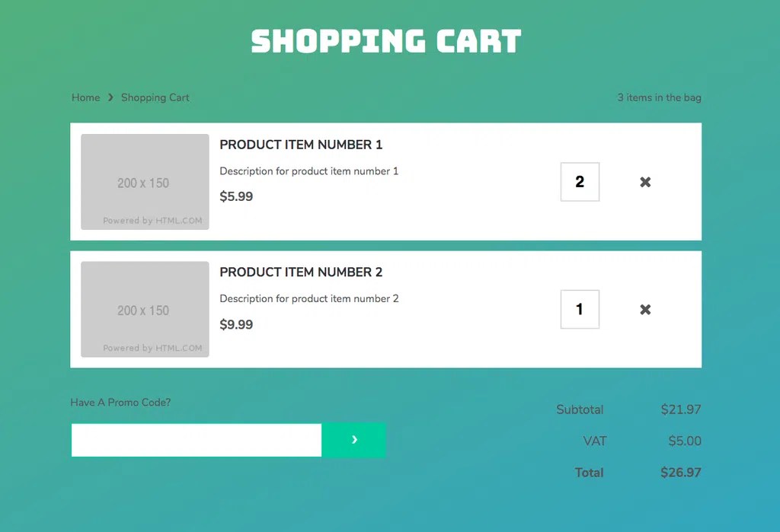The image size is (780, 532).
Task: Click quantity box for product item 2
Action: coord(580,310)
